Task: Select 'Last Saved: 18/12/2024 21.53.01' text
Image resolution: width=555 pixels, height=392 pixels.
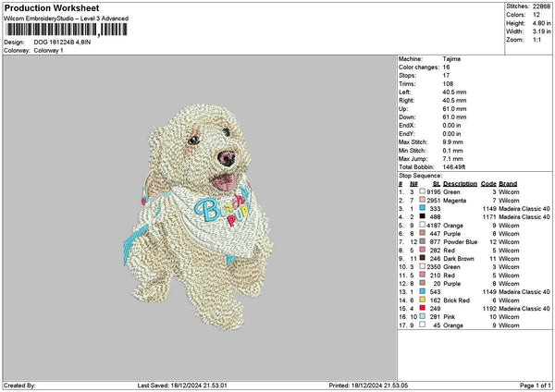Action: pyautogui.click(x=182, y=386)
